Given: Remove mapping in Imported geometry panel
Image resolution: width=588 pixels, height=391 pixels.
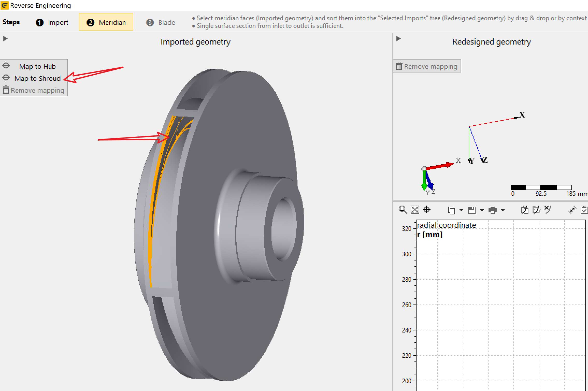Looking at the screenshot, I should (x=34, y=90).
